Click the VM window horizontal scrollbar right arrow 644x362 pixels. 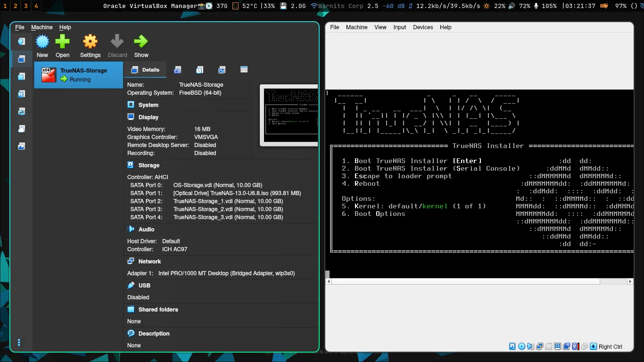(630, 281)
